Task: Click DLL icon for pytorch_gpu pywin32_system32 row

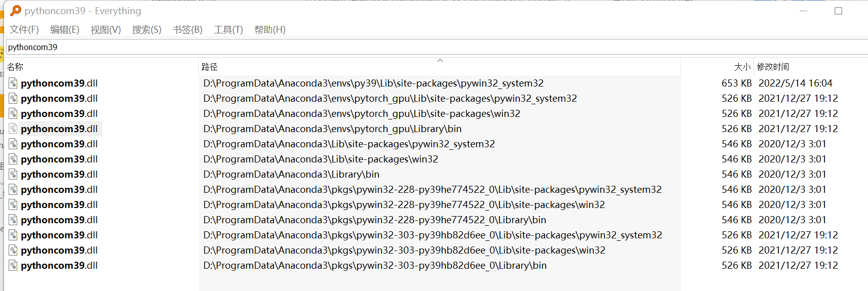Action: [13, 98]
